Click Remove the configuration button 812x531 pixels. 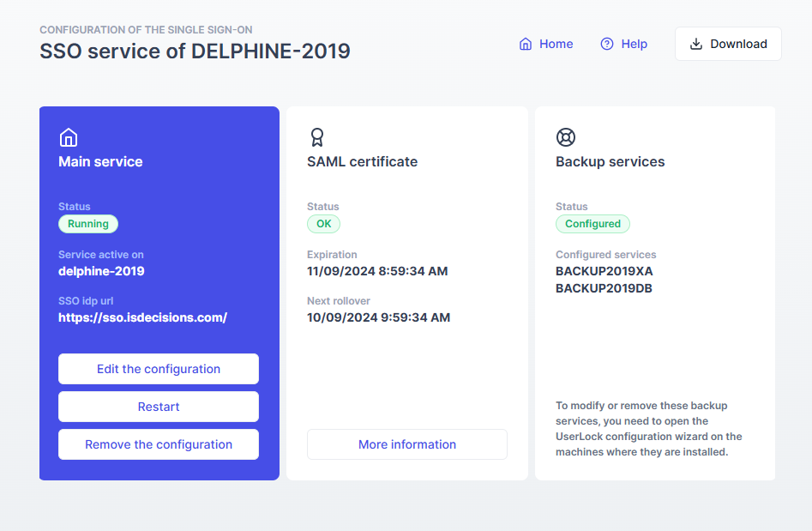coord(159,444)
